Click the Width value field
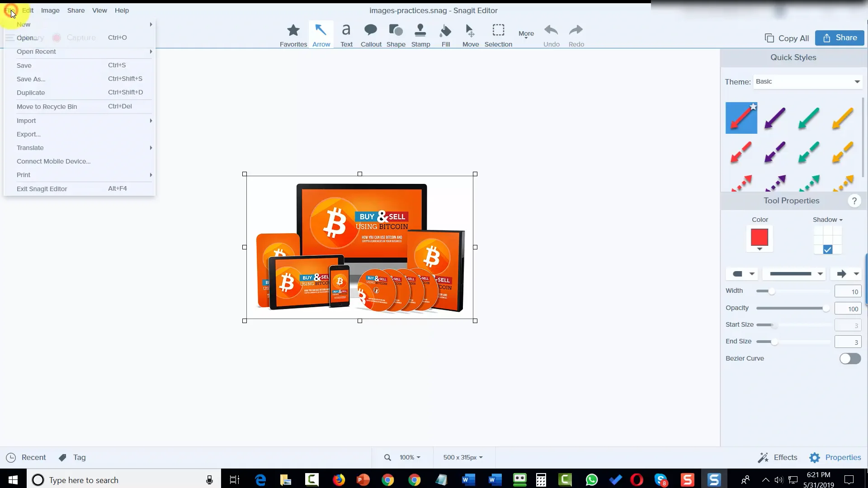 tap(848, 291)
